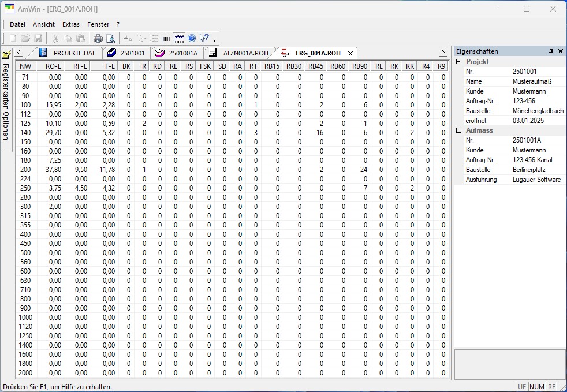Image resolution: width=567 pixels, height=392 pixels.
Task: Open the Fenster menu
Action: [98, 24]
